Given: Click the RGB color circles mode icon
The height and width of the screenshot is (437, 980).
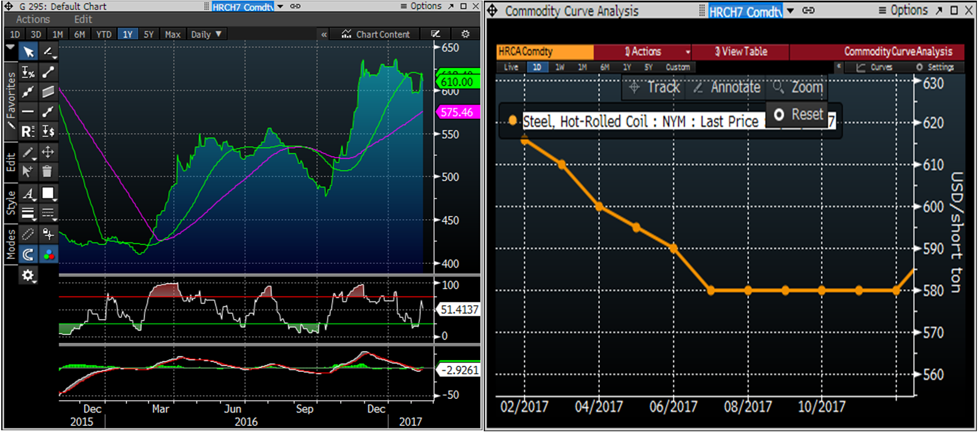Looking at the screenshot, I should coord(48,254).
